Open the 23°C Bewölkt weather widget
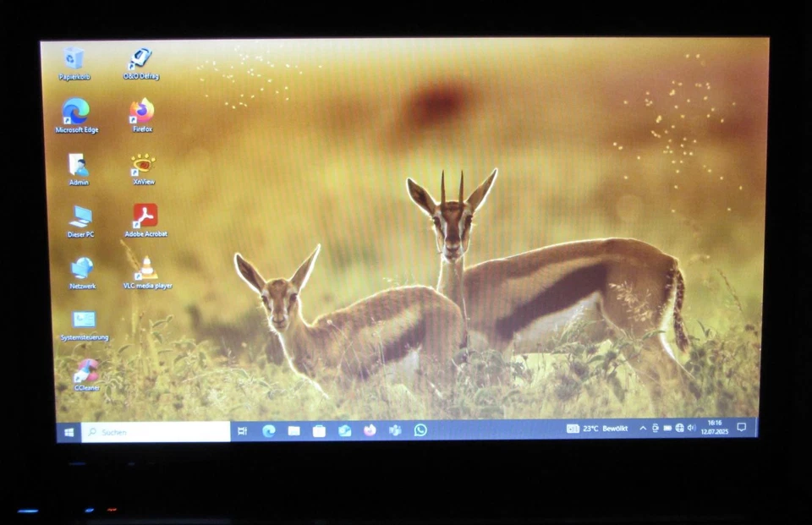Image resolution: width=812 pixels, height=525 pixels. pos(596,428)
